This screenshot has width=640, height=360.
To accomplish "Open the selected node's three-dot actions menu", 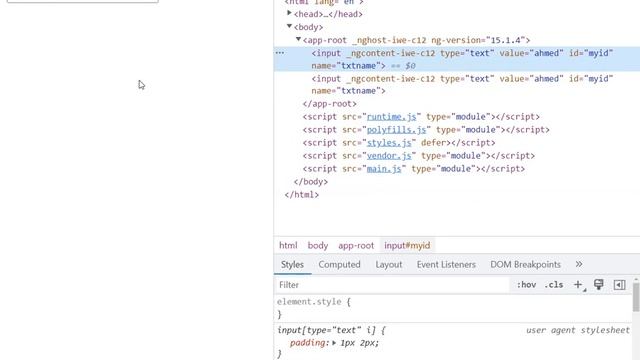I will tap(280, 53).
